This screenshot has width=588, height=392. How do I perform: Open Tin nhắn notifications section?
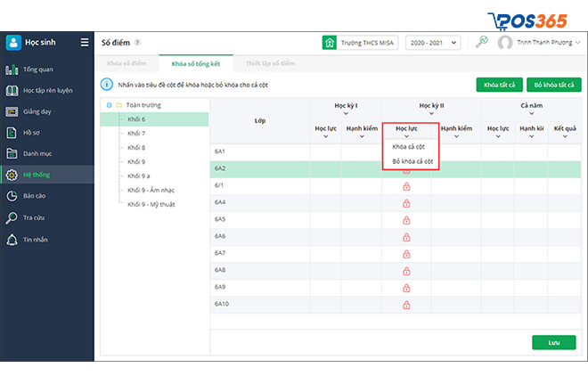[35, 239]
